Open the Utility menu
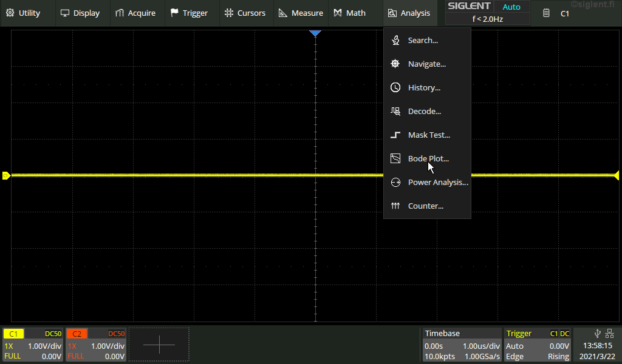This screenshot has height=364, width=622. click(23, 13)
